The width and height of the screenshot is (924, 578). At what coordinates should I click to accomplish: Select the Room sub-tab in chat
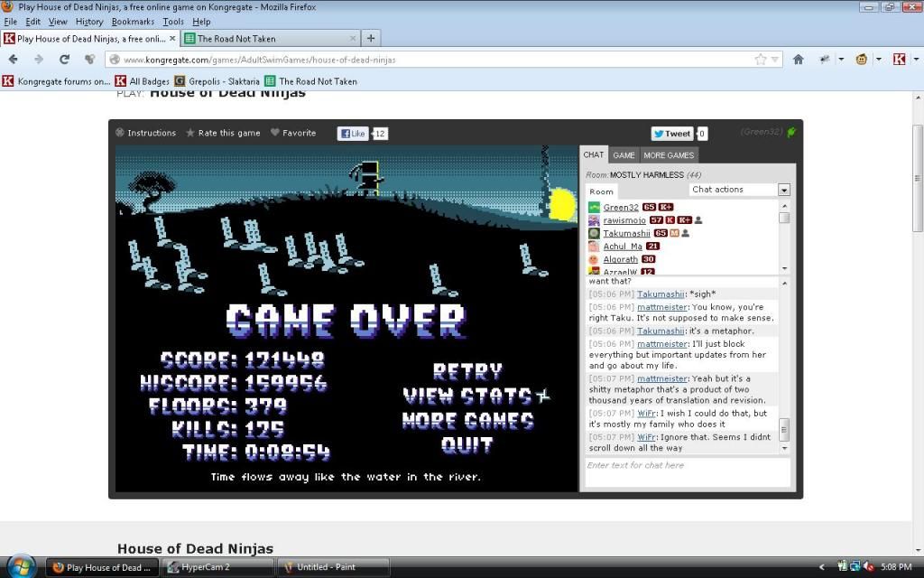[x=601, y=191]
